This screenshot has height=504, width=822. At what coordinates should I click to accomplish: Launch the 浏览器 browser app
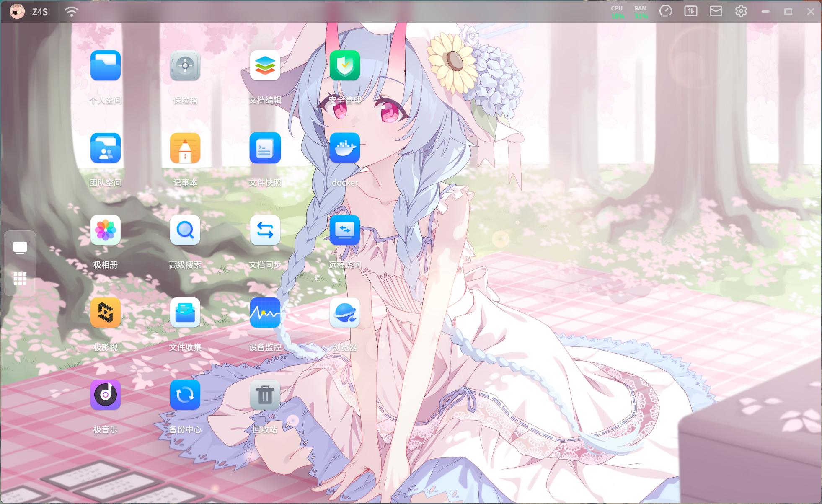point(345,313)
